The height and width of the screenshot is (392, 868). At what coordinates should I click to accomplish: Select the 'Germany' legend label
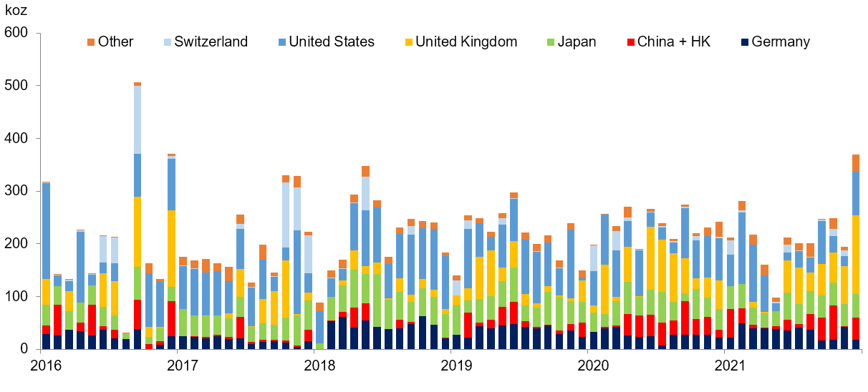(x=781, y=41)
